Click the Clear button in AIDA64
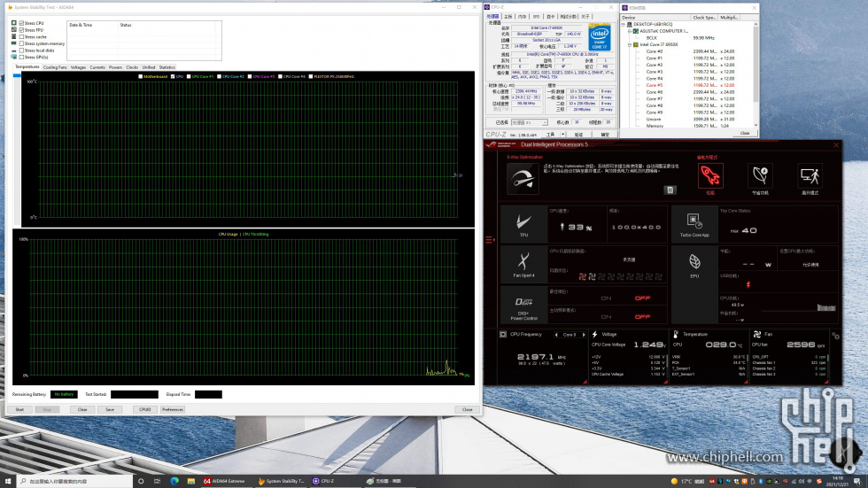The height and width of the screenshot is (488, 868). pos(81,409)
